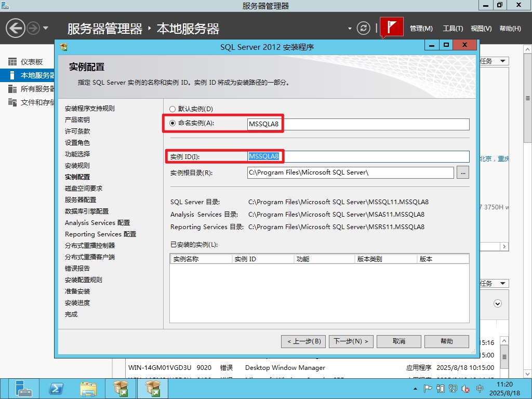Browse for instance root directory with … button
532x399 pixels.
pyautogui.click(x=463, y=172)
